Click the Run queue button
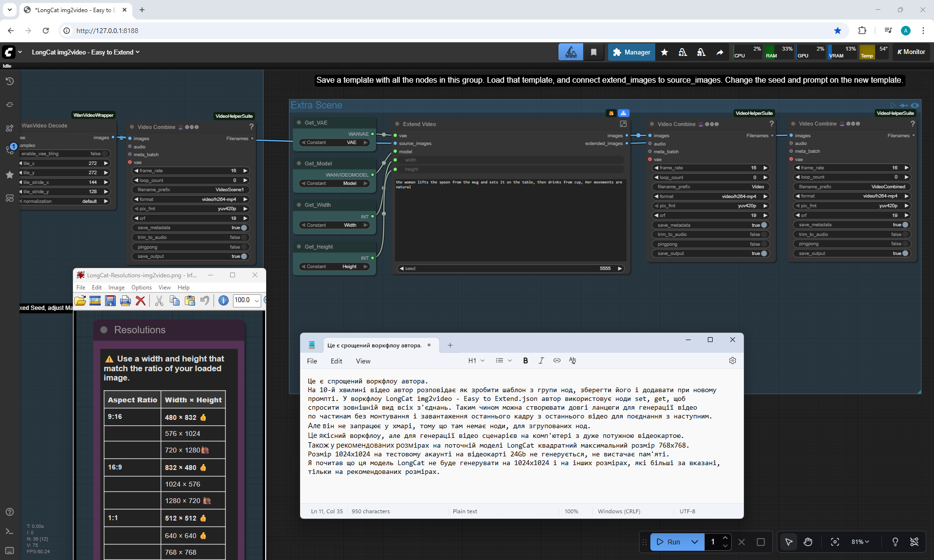934x560 pixels. [668, 542]
